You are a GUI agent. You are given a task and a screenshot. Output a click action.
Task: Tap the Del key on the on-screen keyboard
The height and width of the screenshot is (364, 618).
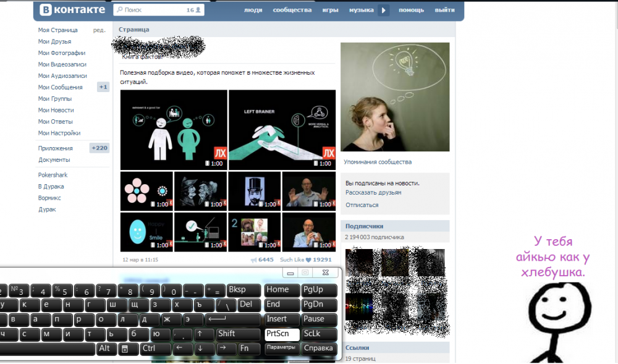pyautogui.click(x=249, y=305)
